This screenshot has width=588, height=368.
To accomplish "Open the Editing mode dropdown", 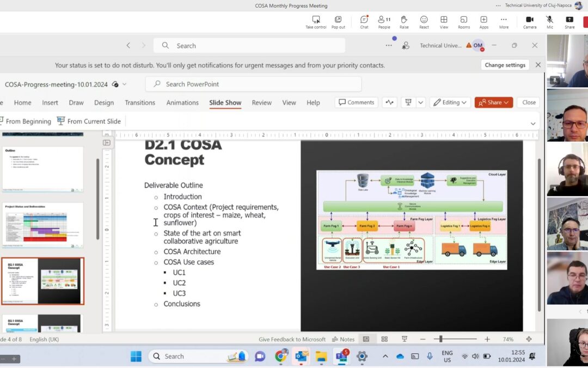I will click(x=450, y=102).
